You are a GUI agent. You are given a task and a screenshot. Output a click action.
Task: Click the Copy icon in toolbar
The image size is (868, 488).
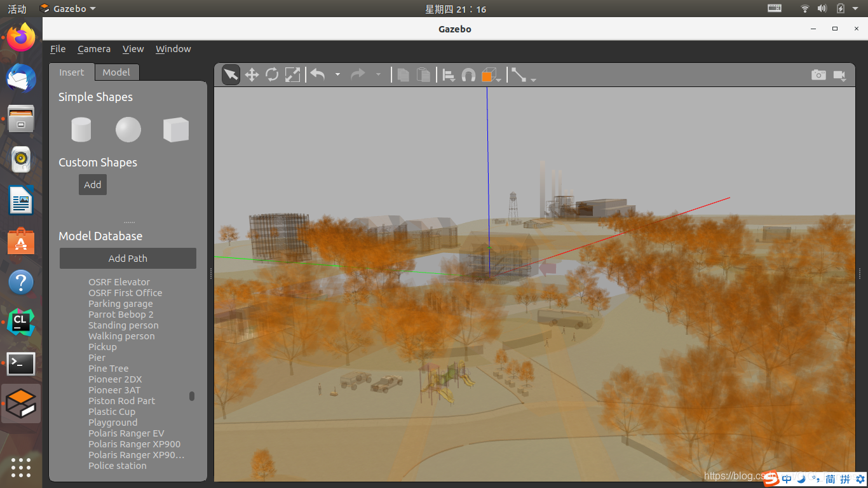(403, 75)
